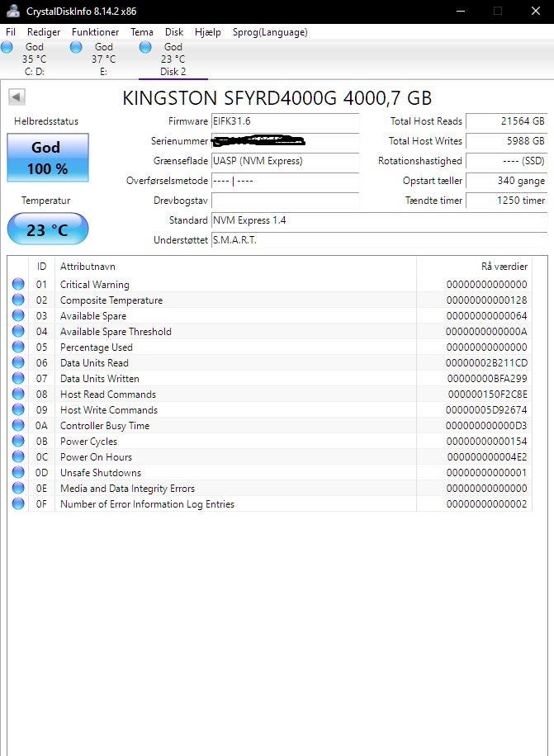
Task: Click status orb of Unsafe Shutdowns row
Action: pos(18,472)
